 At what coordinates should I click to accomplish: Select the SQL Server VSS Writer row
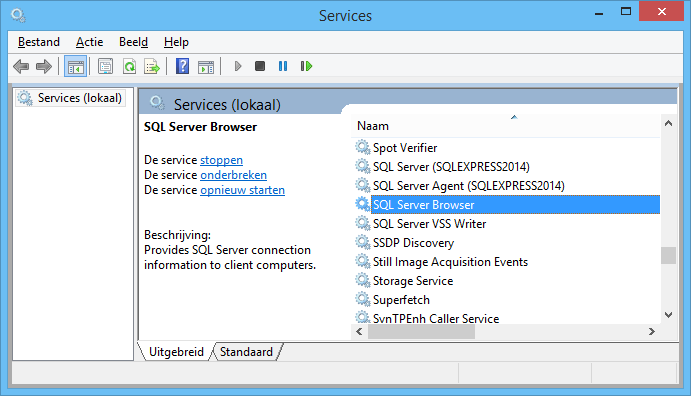pos(506,223)
